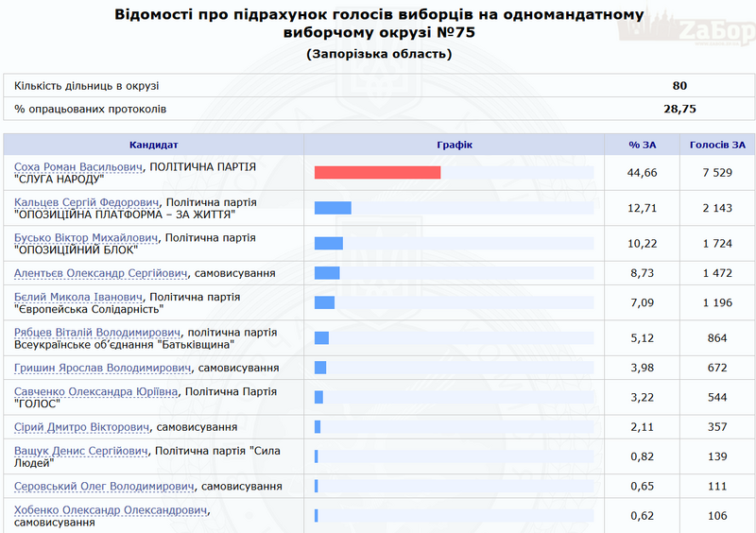Sort by the % ЗА column header
Viewport: 756px width, 533px height.
(643, 145)
